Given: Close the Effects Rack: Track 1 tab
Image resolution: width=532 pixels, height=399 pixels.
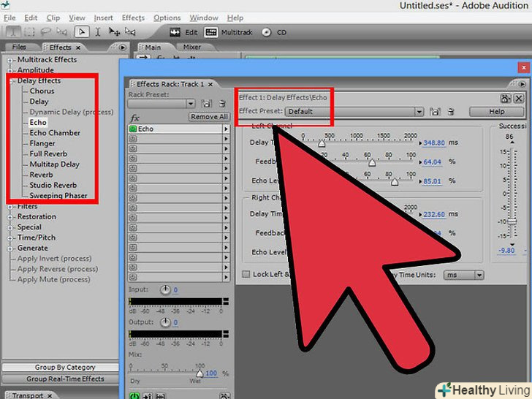Looking at the screenshot, I should click(210, 84).
